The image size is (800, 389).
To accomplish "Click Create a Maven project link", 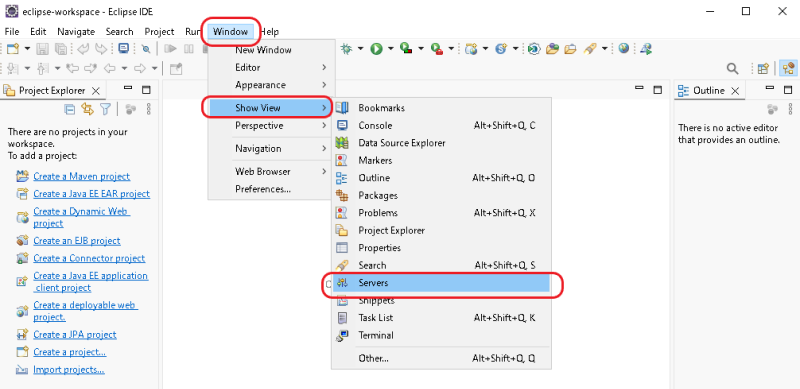I will click(x=82, y=176).
